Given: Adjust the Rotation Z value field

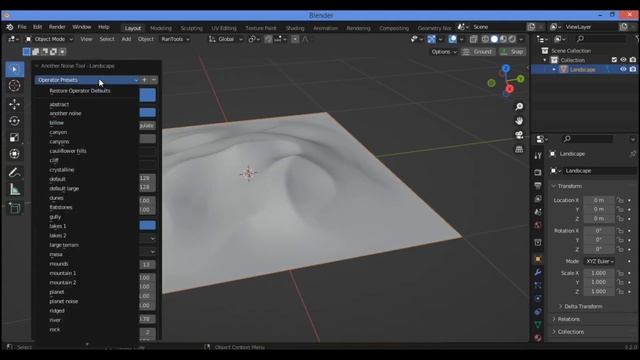Looking at the screenshot, I should [x=599, y=249].
